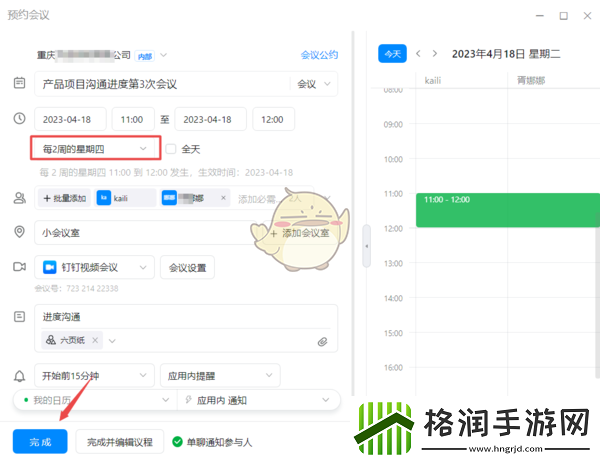Click kaili's blue avatar in attendees
600x460 pixels.
point(104,198)
